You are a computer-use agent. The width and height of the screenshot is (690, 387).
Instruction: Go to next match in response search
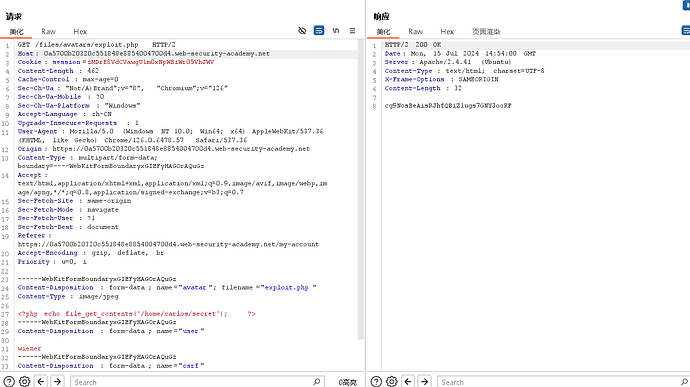[424, 381]
